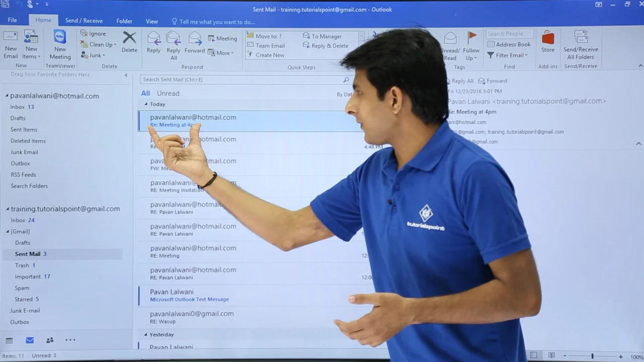Switch to the Calendar view icon
644x362 pixels.
click(9, 340)
